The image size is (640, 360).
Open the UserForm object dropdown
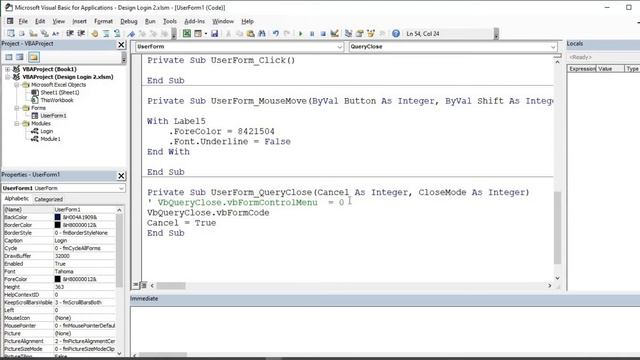point(340,47)
